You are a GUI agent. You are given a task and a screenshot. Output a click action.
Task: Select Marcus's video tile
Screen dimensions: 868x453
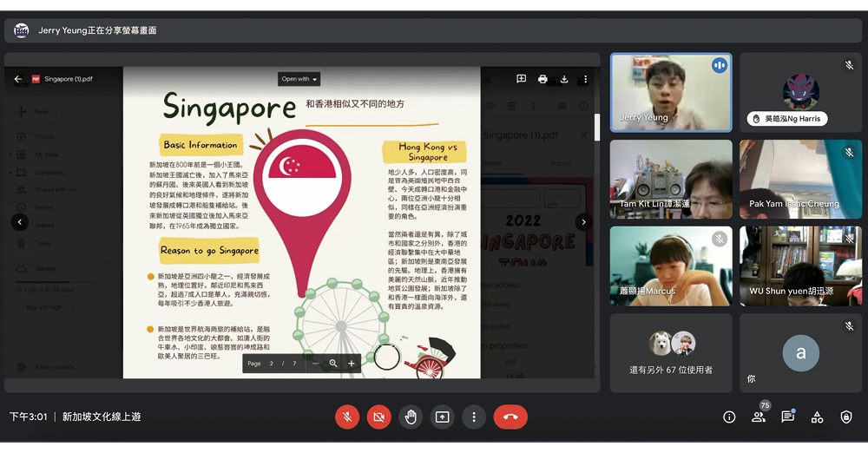(x=671, y=266)
